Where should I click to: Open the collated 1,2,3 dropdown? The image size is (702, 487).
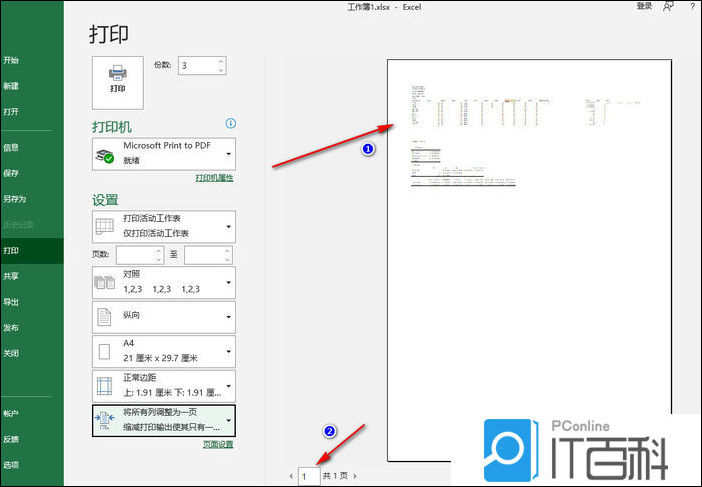[x=164, y=282]
